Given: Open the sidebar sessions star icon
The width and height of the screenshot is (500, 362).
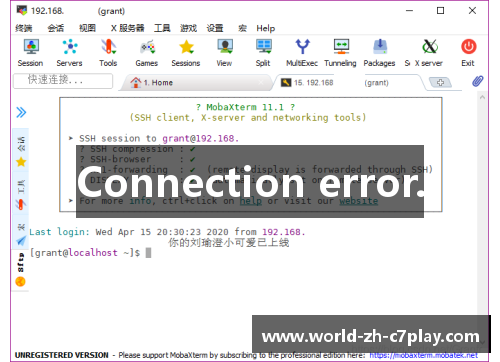Looking at the screenshot, I should (x=21, y=162).
